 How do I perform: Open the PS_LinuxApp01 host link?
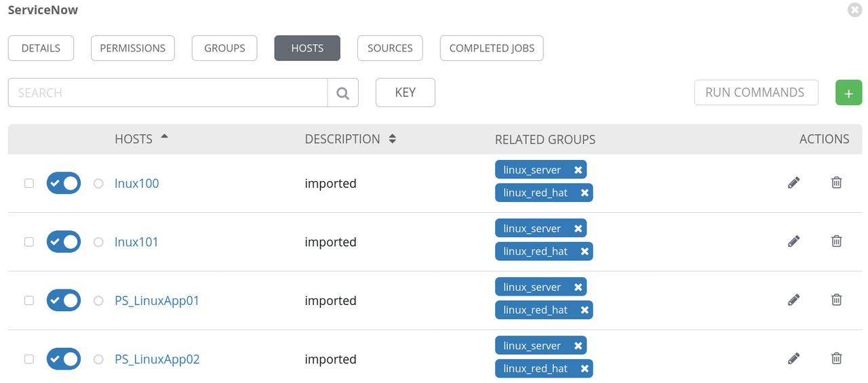[x=157, y=300]
